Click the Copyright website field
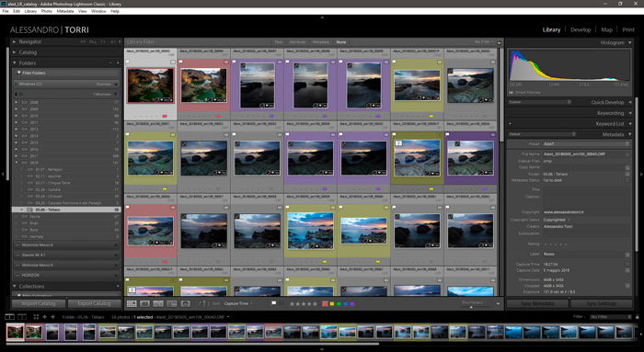 [x=586, y=212]
